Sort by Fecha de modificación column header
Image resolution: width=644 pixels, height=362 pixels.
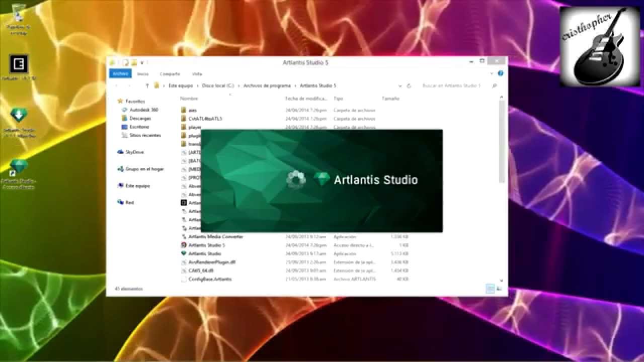[x=306, y=99]
